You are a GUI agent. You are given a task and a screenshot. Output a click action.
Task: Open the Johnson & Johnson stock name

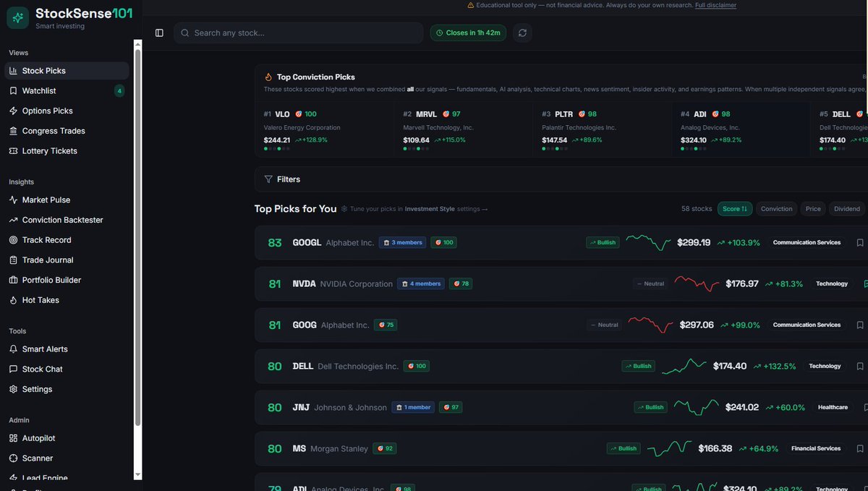pos(350,408)
